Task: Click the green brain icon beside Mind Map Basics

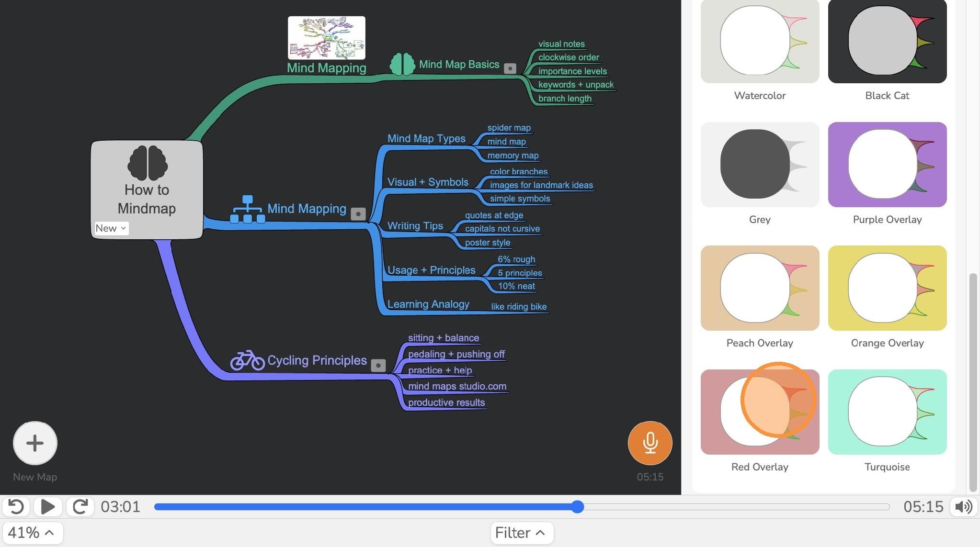Action: pyautogui.click(x=402, y=64)
